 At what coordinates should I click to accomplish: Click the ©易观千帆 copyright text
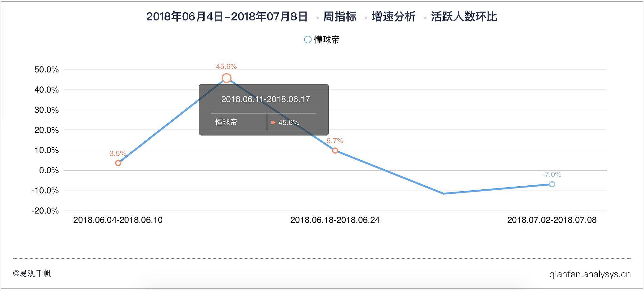pos(32,274)
